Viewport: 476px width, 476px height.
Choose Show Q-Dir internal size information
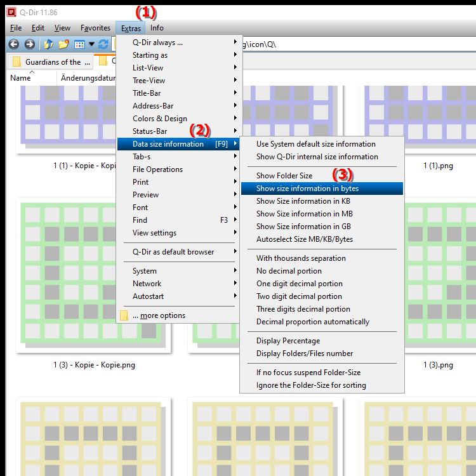pos(322,157)
